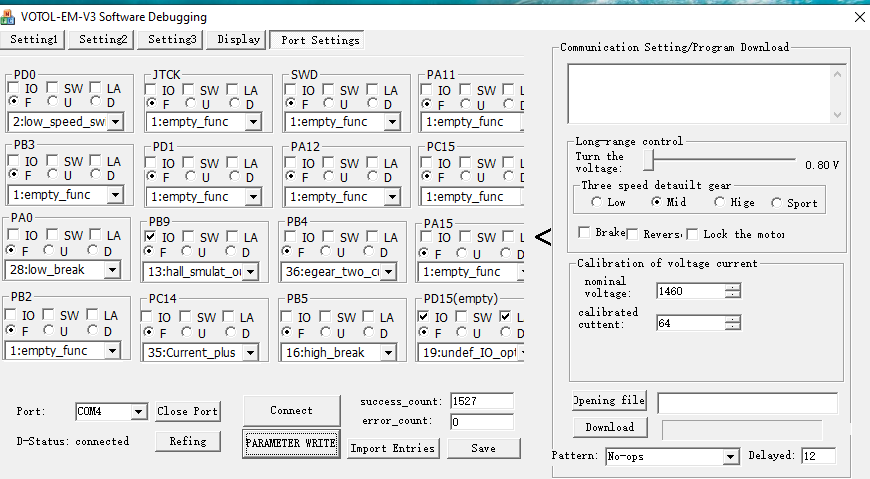The width and height of the screenshot is (870, 479).
Task: Decrease calibrated current with down stepper arrow
Action: (733, 326)
